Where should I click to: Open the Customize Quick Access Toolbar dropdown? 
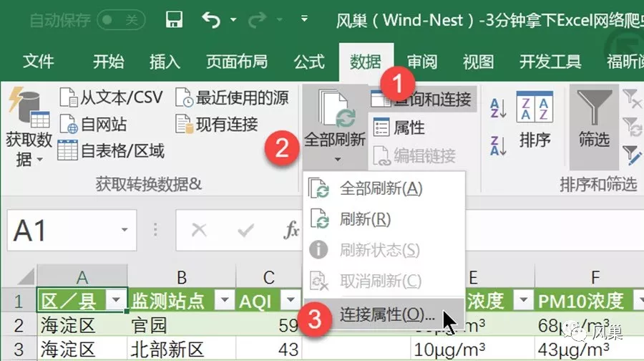[x=304, y=19]
